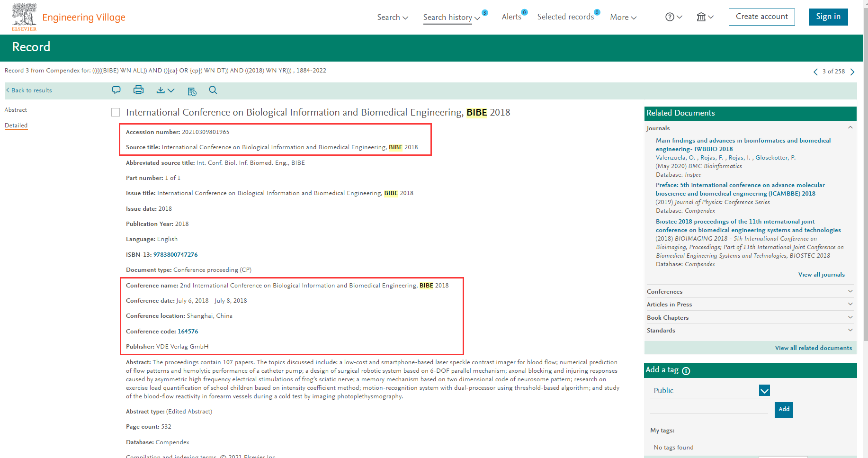This screenshot has height=458, width=868.
Task: Click the Engineering Village home title
Action: click(x=84, y=17)
